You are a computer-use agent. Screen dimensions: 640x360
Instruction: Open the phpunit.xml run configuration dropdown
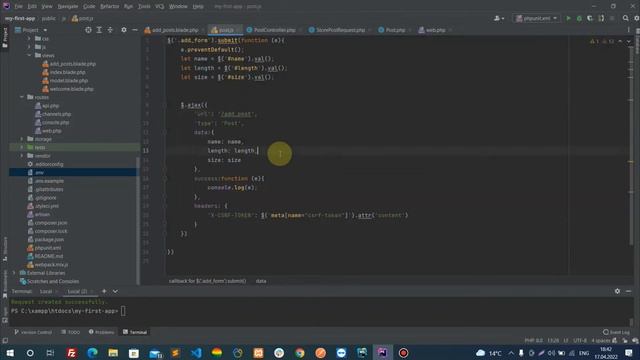point(536,18)
